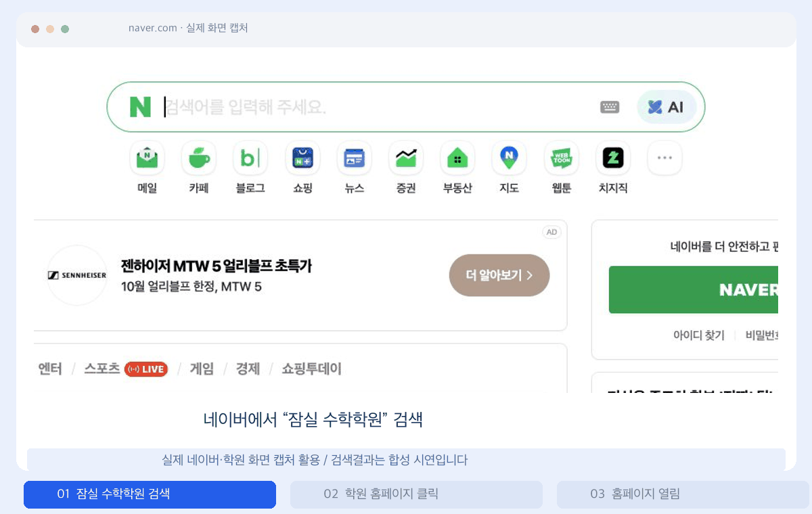Screen dimensions: 812x514
Task: Open the on-screen keyboard icon
Action: point(610,107)
